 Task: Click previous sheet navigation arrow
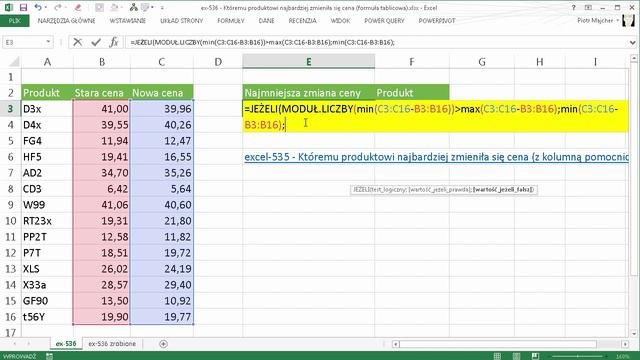coord(15,344)
